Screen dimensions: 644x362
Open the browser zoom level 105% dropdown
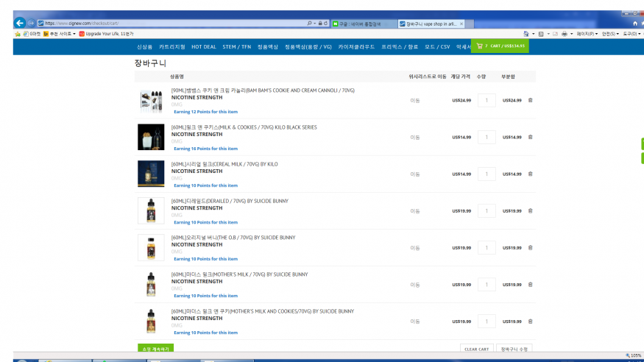(634, 355)
